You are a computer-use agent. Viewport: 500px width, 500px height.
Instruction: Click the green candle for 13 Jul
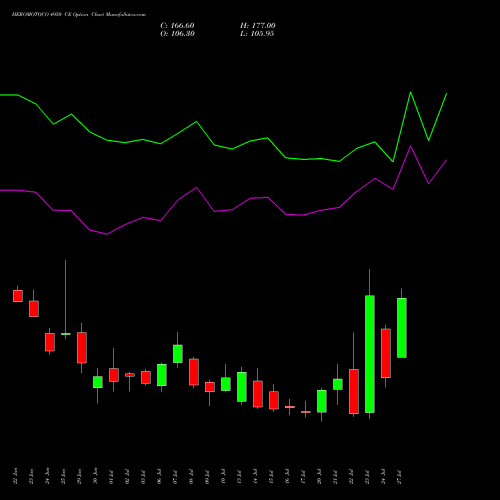[x=242, y=387]
